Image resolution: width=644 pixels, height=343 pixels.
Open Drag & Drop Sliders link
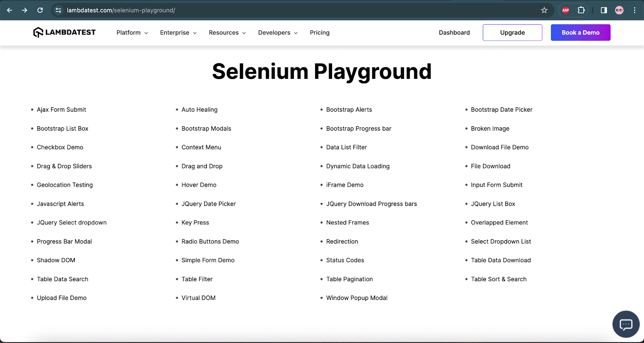[x=64, y=166]
